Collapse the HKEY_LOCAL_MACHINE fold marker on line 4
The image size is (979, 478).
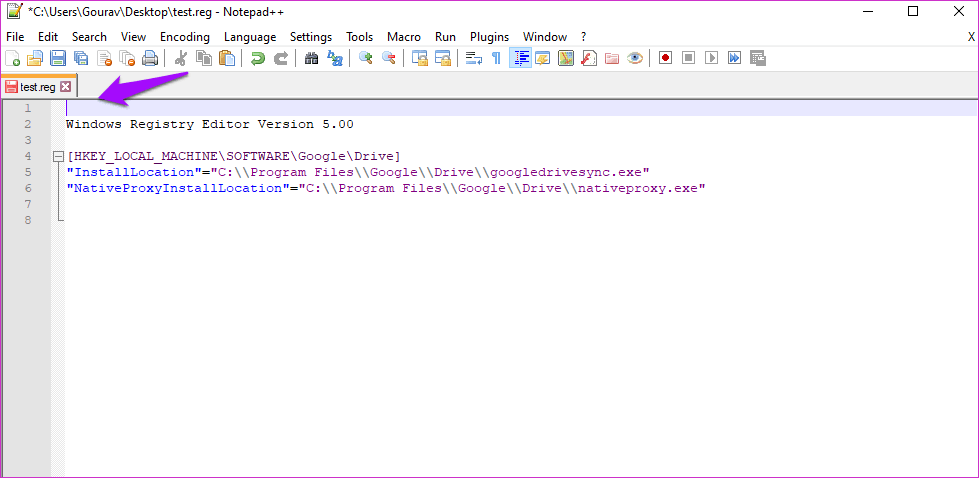coord(58,156)
